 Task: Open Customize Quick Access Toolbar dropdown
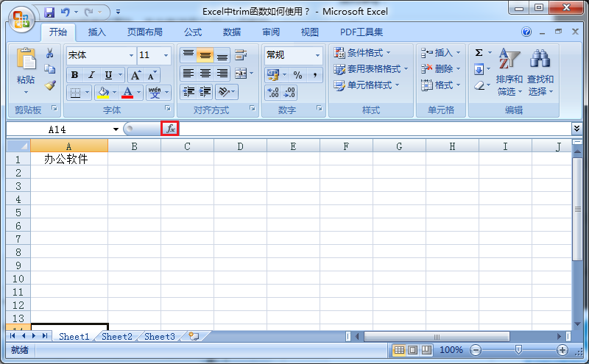point(118,13)
